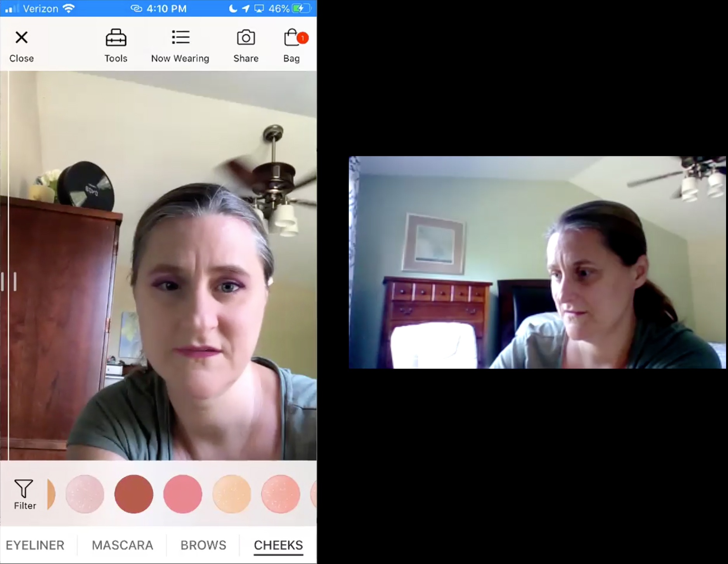The width and height of the screenshot is (728, 564).
Task: Tap the battery indicator in status bar
Action: pos(302,8)
